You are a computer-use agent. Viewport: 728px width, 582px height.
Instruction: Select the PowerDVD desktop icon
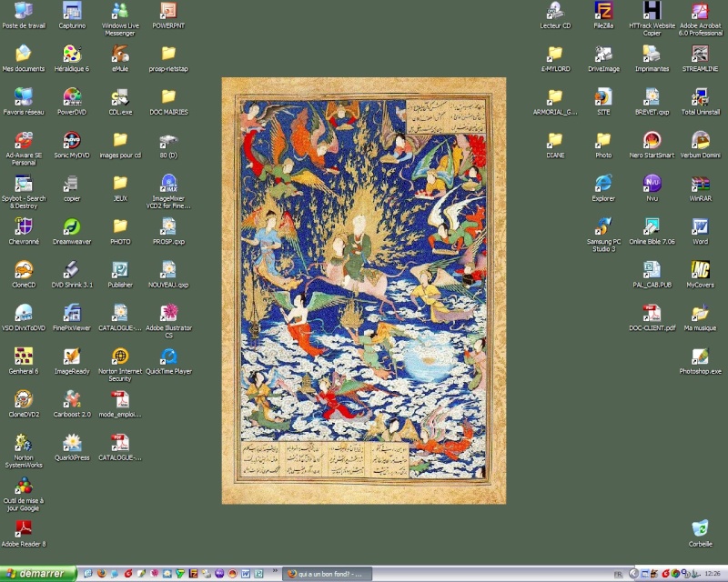[x=72, y=101]
